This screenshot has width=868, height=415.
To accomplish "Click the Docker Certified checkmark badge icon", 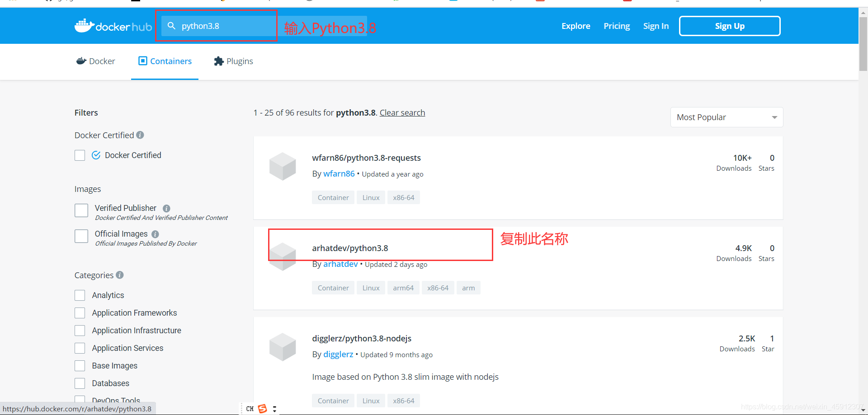I will pos(96,155).
